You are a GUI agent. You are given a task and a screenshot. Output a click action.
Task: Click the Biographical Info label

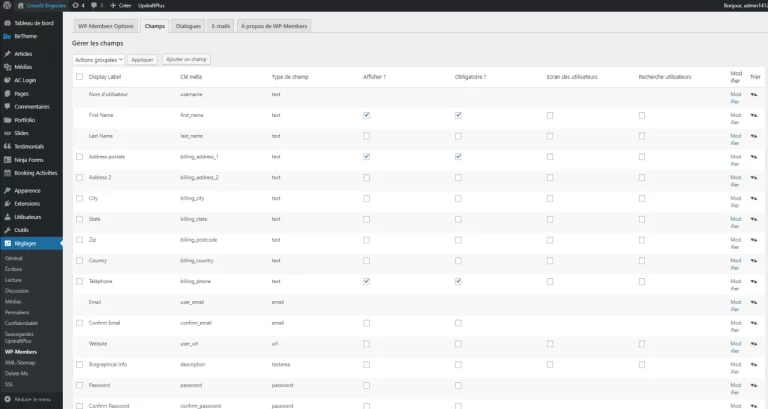108,364
